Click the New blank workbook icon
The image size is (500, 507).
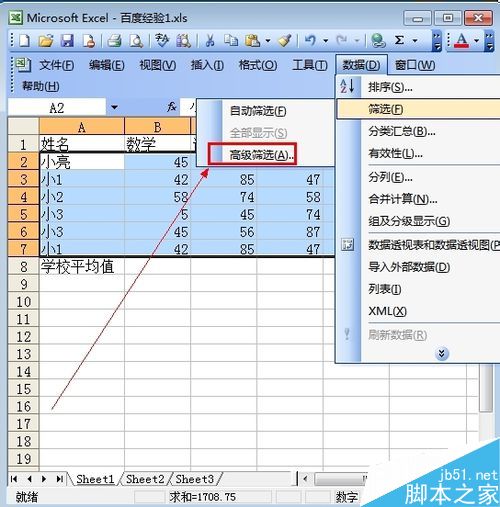(x=25, y=41)
